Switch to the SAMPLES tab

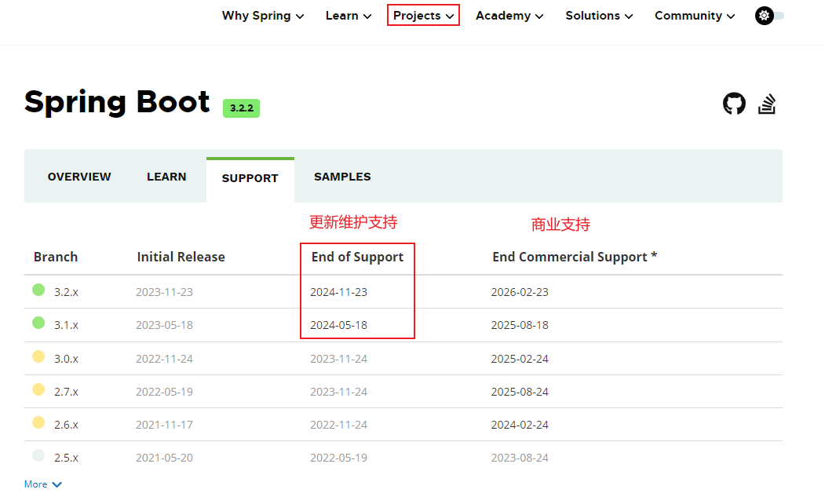tap(342, 177)
